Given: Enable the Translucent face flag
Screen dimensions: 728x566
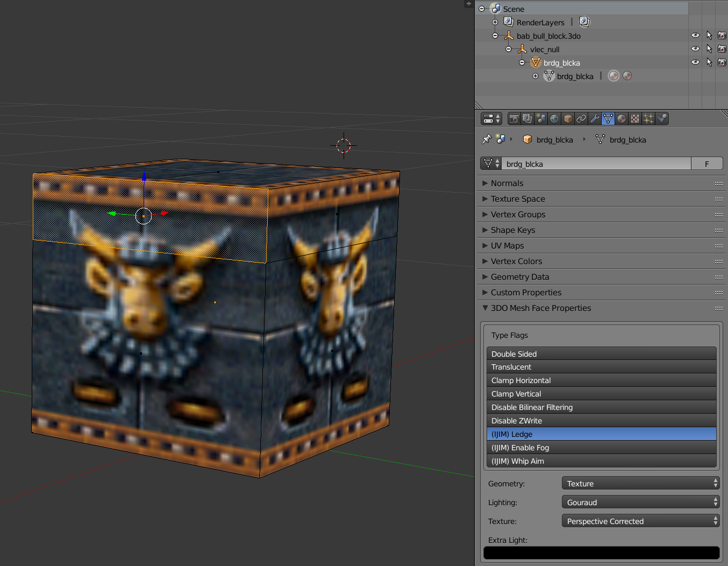Looking at the screenshot, I should 602,367.
